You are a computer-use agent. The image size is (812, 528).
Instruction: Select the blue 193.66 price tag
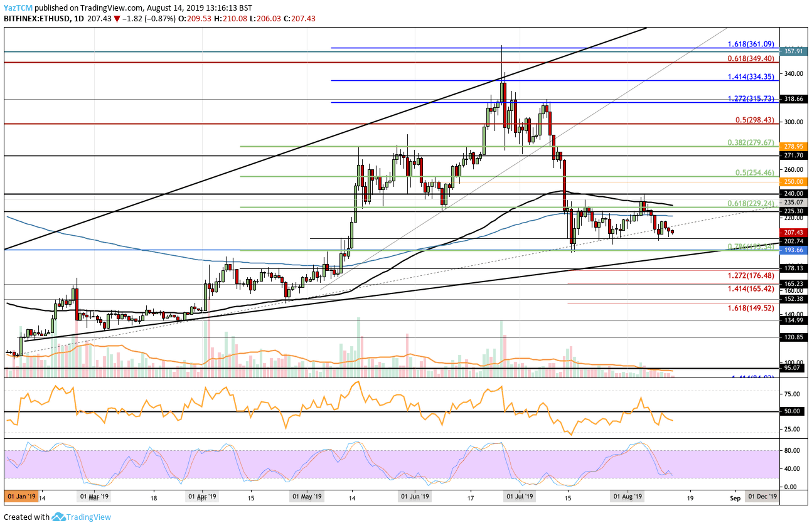click(x=795, y=250)
